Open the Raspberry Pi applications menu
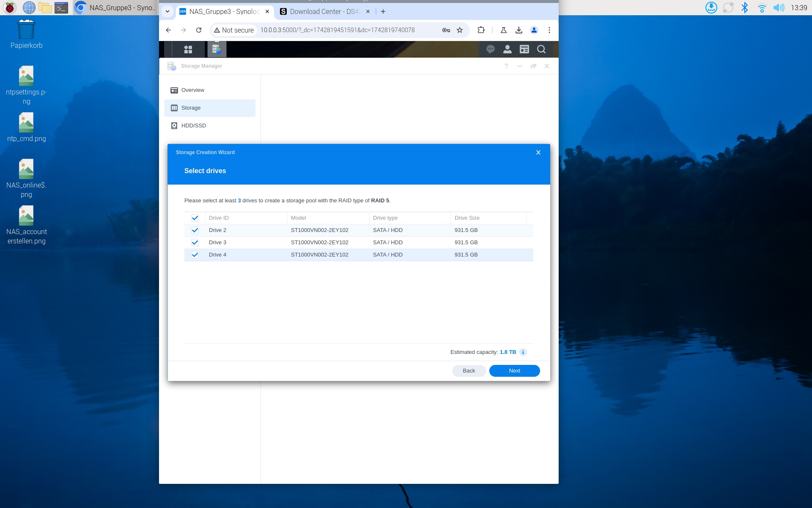This screenshot has height=508, width=812. coord(10,8)
